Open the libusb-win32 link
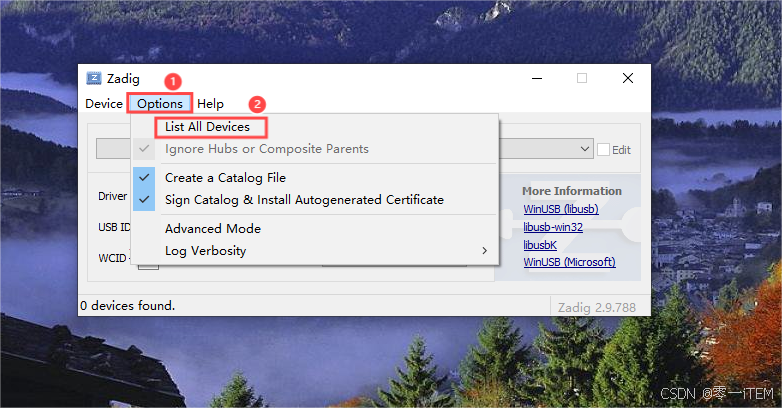 coord(553,227)
